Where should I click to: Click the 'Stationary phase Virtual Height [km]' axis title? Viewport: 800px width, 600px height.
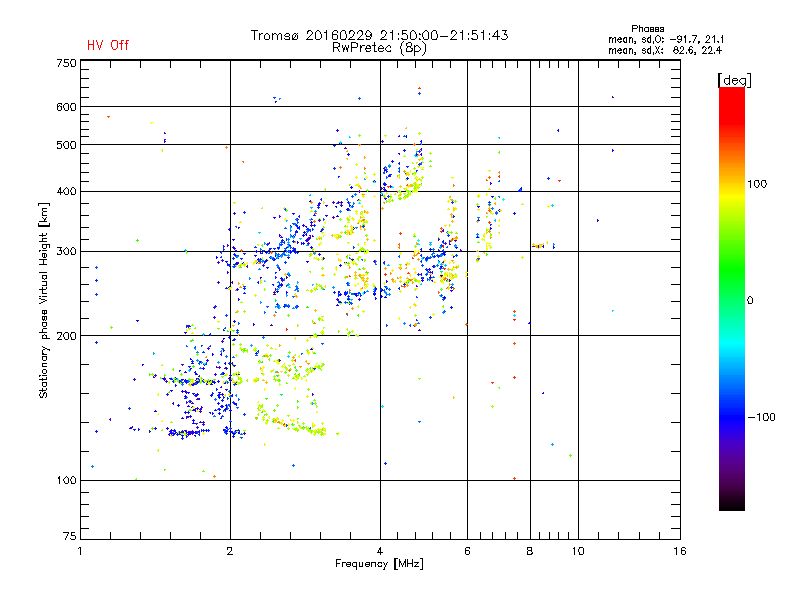(44, 300)
